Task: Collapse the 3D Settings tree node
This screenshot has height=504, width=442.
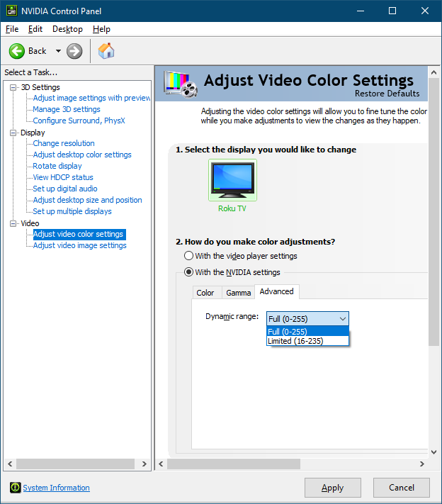Action: (13, 87)
